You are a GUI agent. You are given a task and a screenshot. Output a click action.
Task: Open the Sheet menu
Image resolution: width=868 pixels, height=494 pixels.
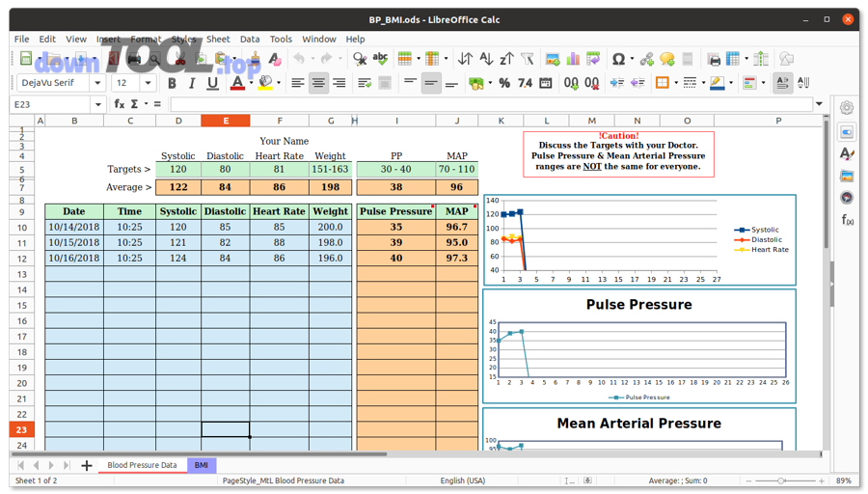[218, 39]
